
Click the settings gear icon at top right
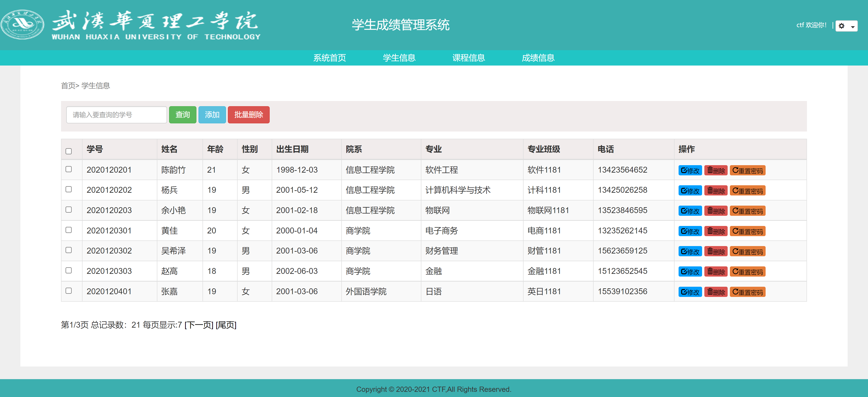pos(842,26)
